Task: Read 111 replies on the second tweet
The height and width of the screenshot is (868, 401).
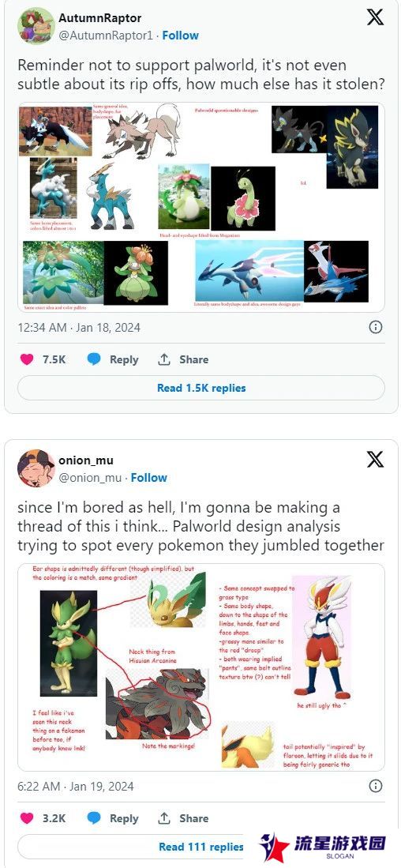Action: [x=200, y=847]
